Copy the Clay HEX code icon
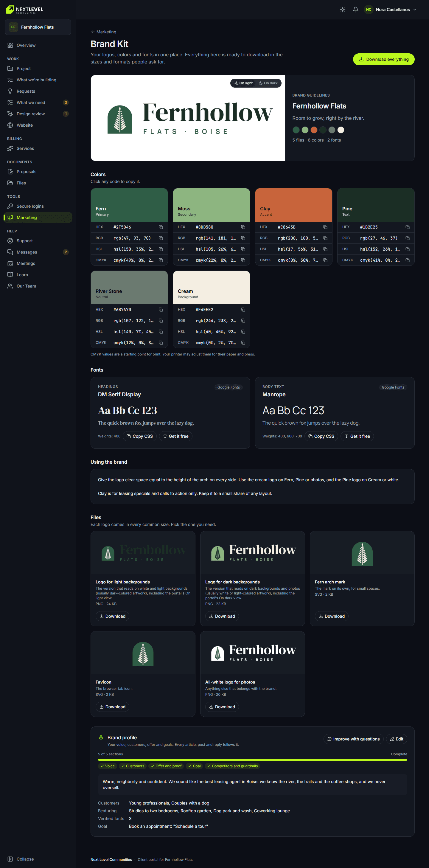 click(325, 227)
